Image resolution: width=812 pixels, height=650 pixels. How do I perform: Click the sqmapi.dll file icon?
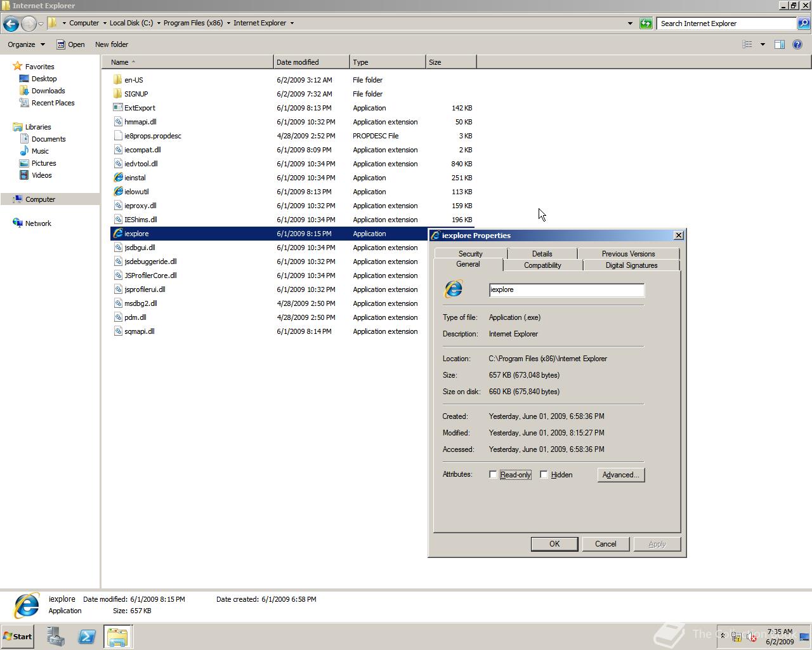(117, 331)
